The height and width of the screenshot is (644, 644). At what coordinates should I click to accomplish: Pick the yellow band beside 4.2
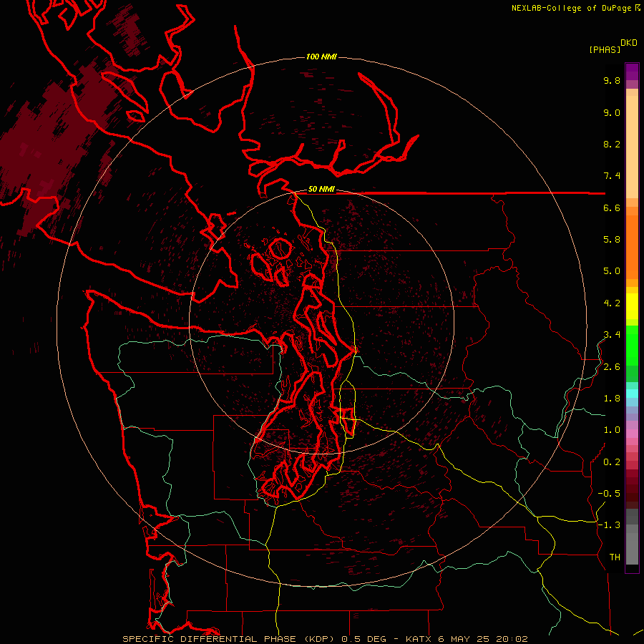(x=632, y=306)
